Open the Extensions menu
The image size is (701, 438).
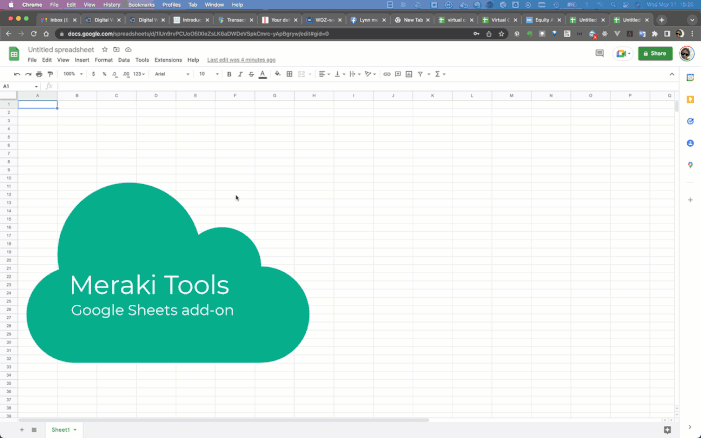pyautogui.click(x=168, y=60)
